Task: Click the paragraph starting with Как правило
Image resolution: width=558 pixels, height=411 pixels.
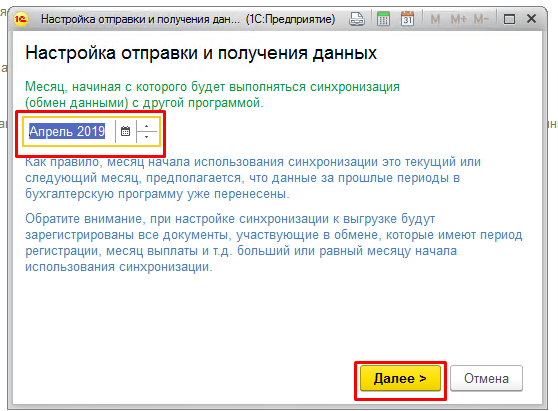Action: 253,178
